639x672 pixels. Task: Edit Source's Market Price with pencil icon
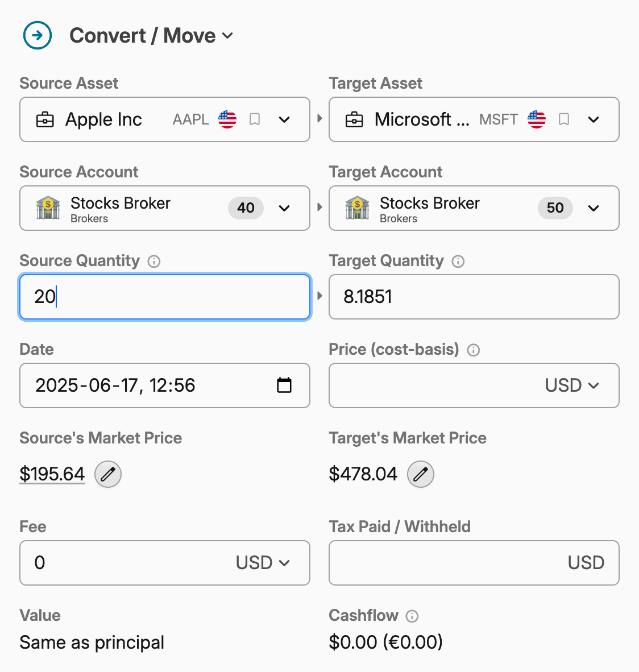(x=108, y=474)
